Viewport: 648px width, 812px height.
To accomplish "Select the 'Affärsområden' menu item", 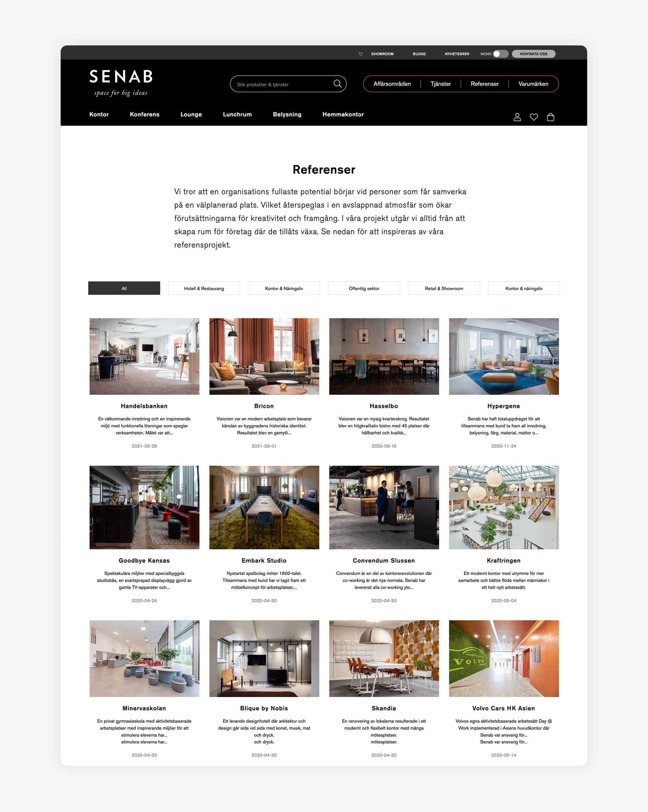I will click(x=391, y=83).
